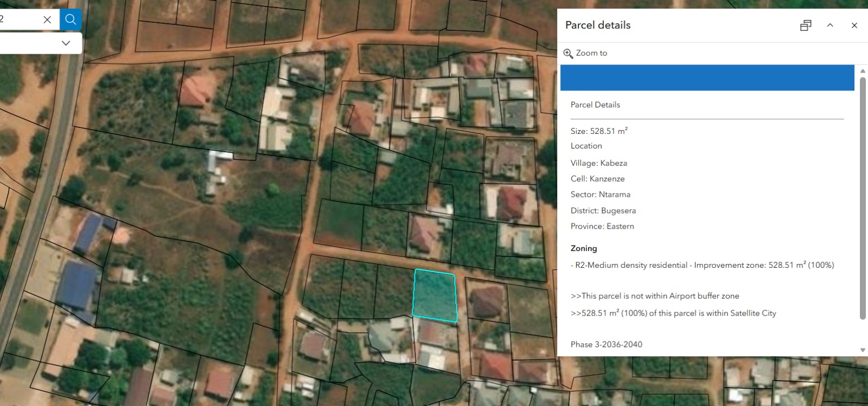Click the 'Zoning' heading
868x406 pixels.
584,248
